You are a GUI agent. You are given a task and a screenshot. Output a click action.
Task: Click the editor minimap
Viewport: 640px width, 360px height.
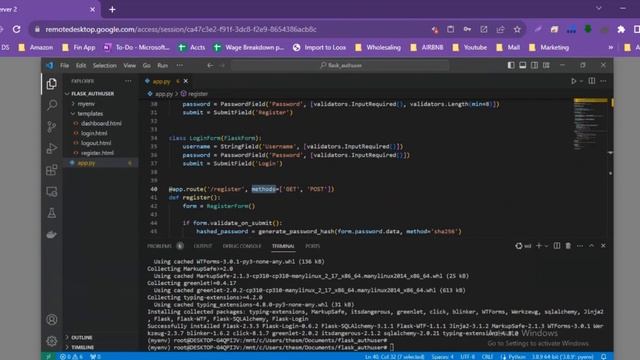[x=590, y=124]
